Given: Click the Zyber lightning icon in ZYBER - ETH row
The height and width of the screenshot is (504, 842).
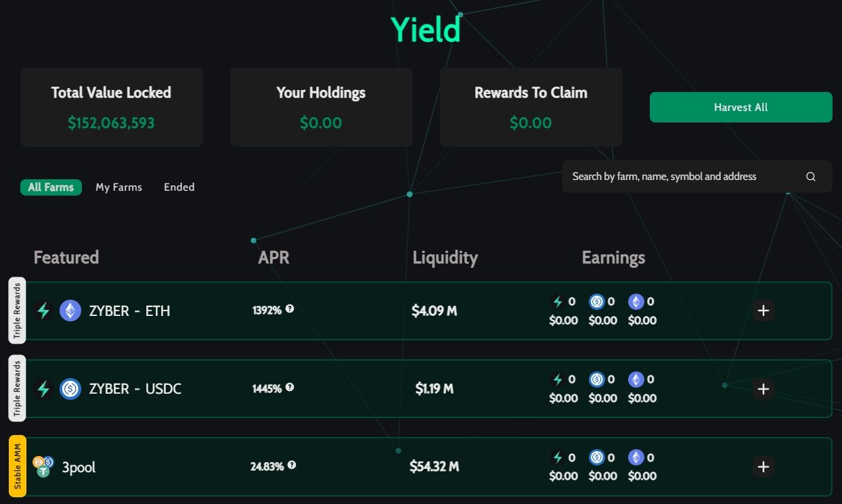Looking at the screenshot, I should pyautogui.click(x=43, y=311).
